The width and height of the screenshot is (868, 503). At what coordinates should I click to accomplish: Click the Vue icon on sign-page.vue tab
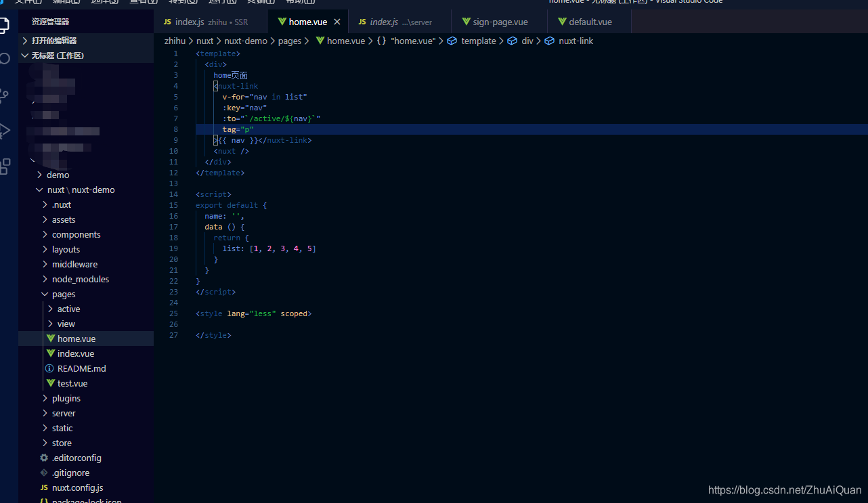(466, 22)
